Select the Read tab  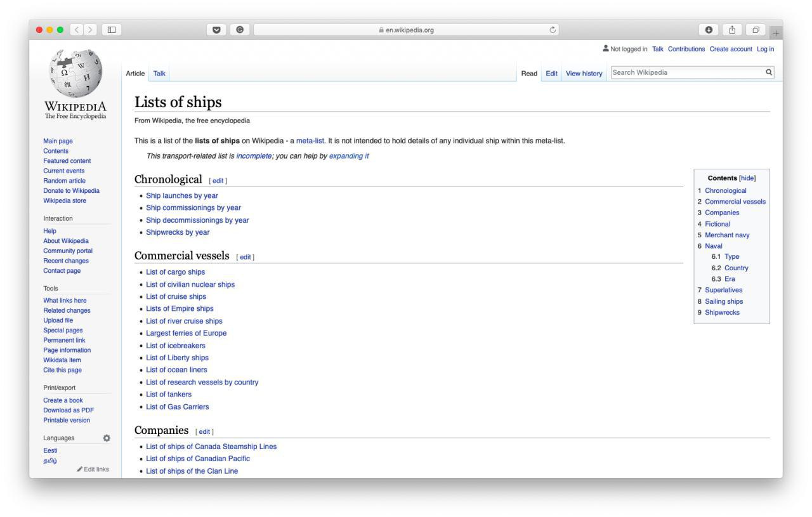529,74
